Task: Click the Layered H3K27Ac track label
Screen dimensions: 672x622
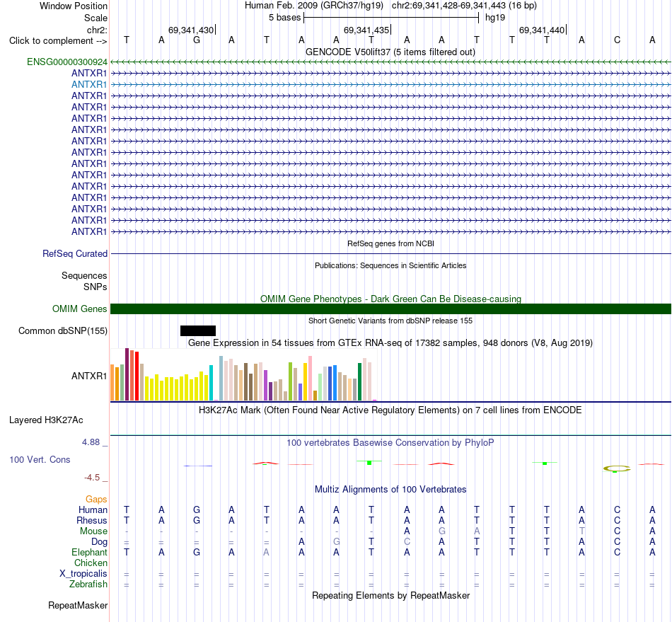Action: point(46,420)
